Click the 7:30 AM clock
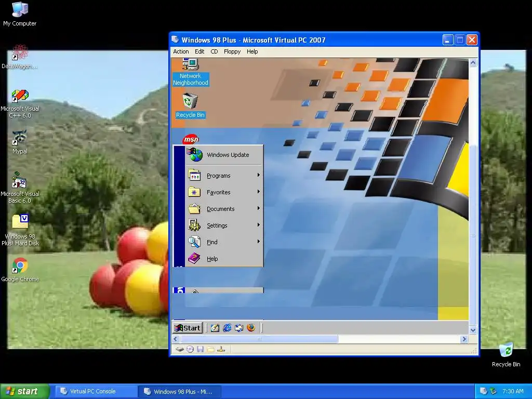The width and height of the screenshot is (532, 399). tap(513, 391)
